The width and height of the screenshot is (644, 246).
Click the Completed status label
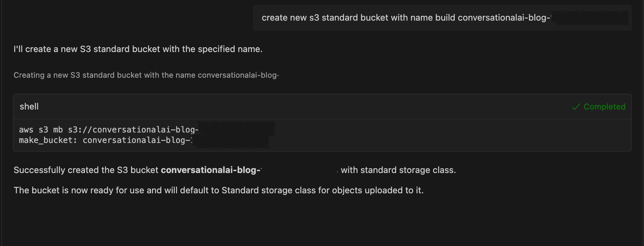point(604,107)
